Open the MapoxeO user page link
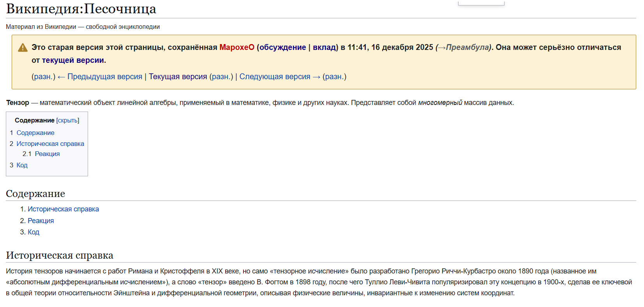 (x=236, y=47)
